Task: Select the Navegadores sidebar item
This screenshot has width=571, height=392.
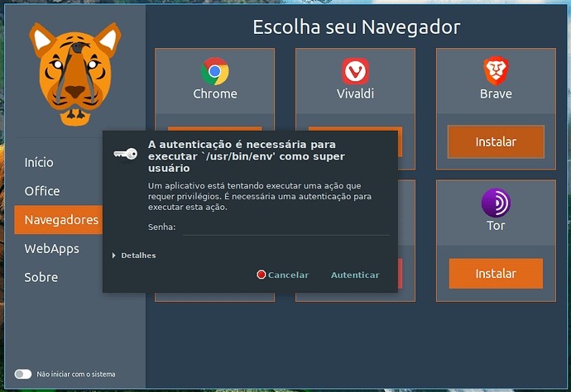Action: (x=59, y=220)
